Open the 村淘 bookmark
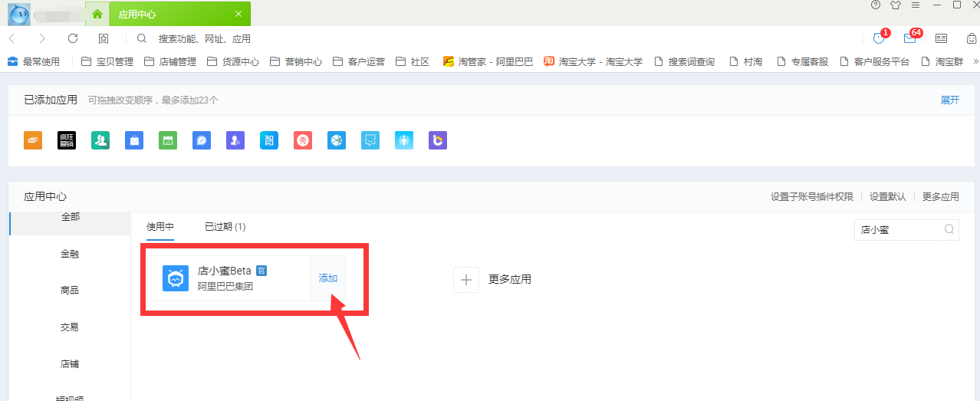 [x=746, y=62]
